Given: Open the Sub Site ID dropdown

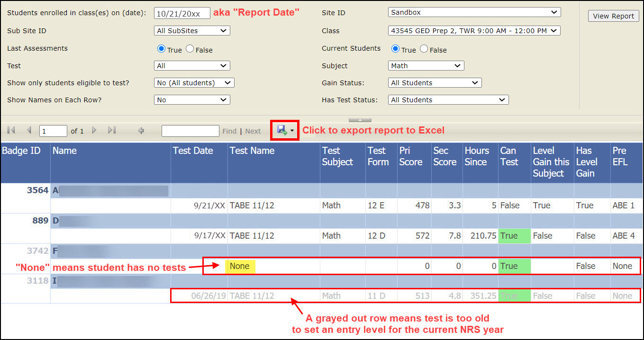Looking at the screenshot, I should click(x=192, y=31).
